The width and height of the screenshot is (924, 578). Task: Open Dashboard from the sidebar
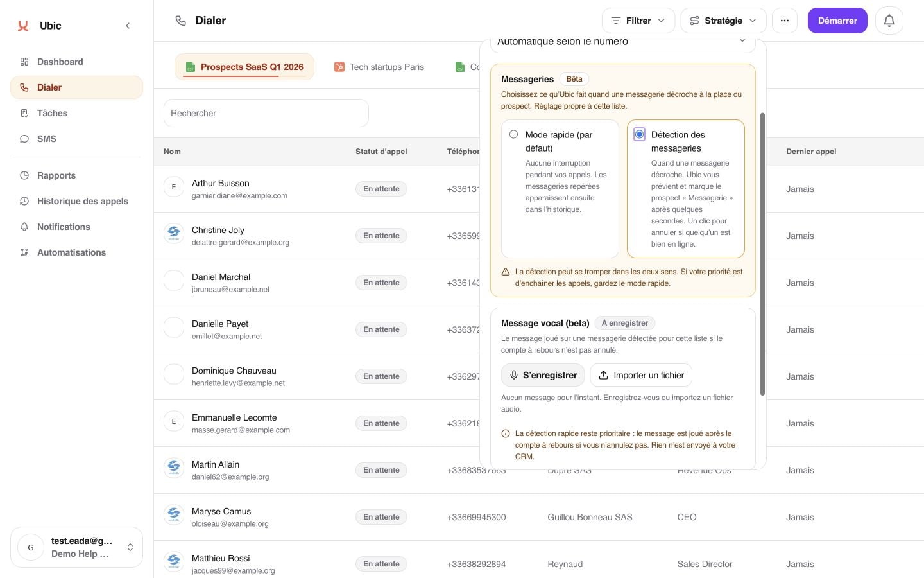pyautogui.click(x=76, y=62)
